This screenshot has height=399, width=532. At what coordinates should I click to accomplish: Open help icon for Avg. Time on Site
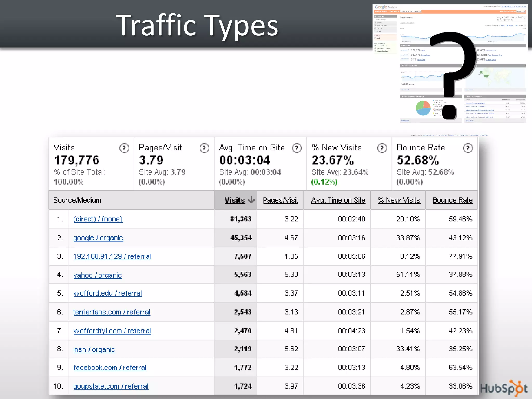tap(297, 148)
